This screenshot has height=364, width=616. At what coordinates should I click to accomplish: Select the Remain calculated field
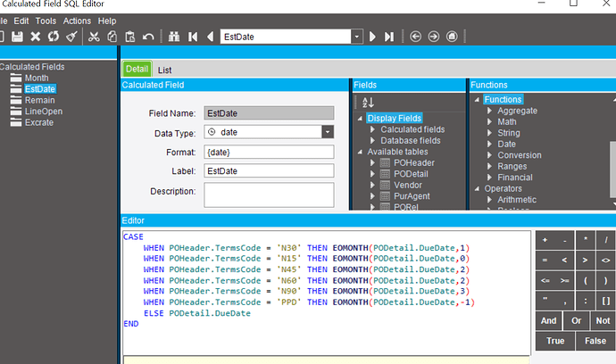(40, 100)
